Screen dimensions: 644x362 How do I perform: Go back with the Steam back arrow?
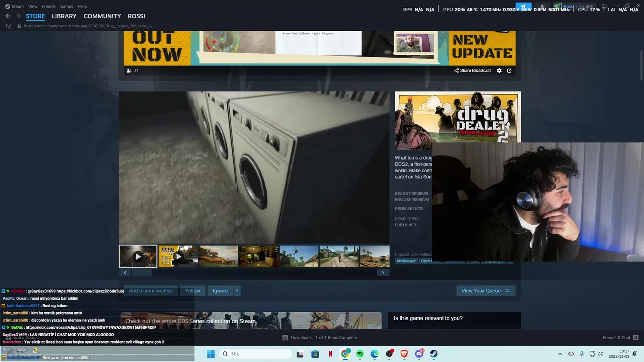pyautogui.click(x=8, y=16)
